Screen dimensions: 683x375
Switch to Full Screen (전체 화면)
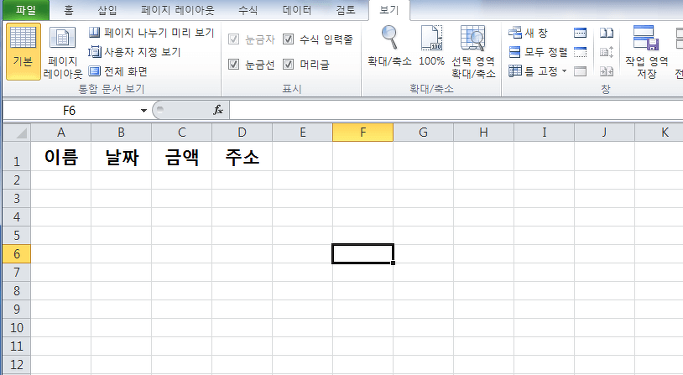pos(118,71)
